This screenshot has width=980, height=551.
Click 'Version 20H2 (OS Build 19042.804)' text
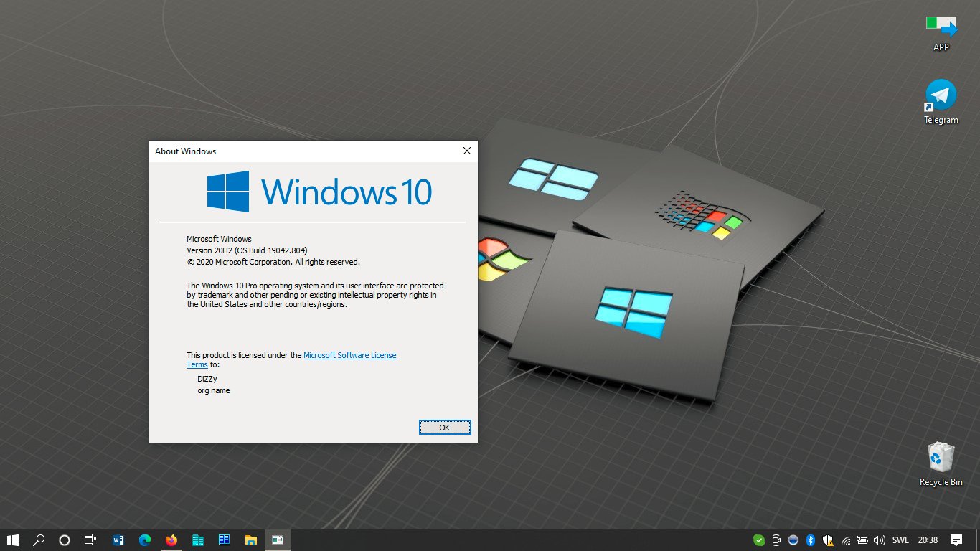pyautogui.click(x=247, y=250)
